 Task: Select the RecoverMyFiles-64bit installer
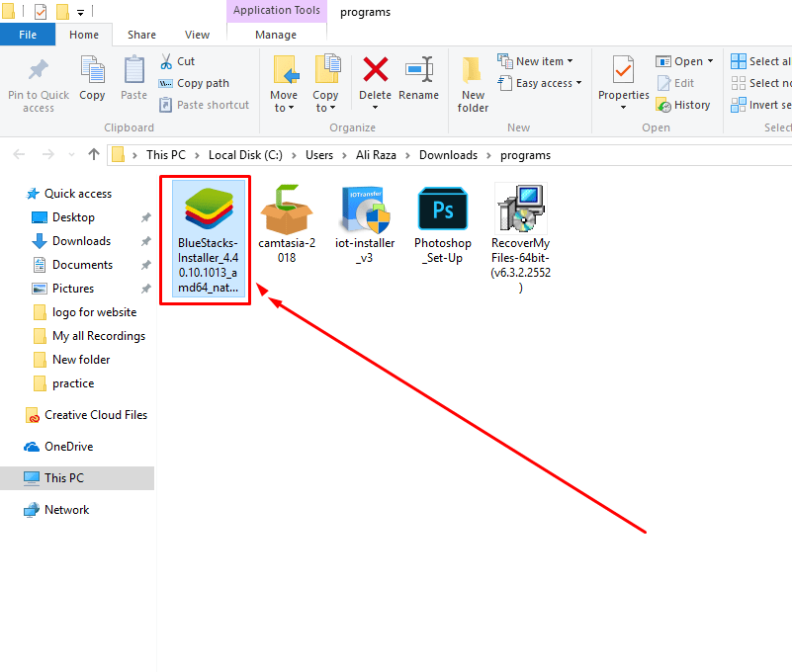click(x=520, y=210)
